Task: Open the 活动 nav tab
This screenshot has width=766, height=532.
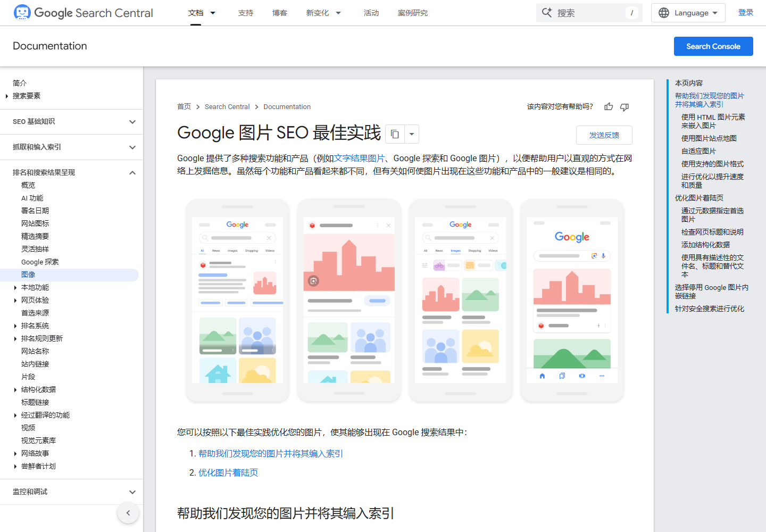Action: point(371,13)
